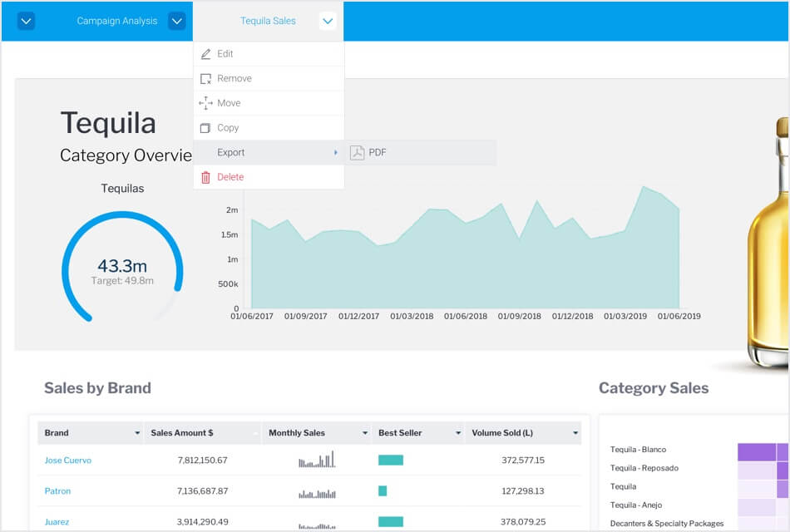
Task: Click the Edit pencil icon
Action: (205, 54)
